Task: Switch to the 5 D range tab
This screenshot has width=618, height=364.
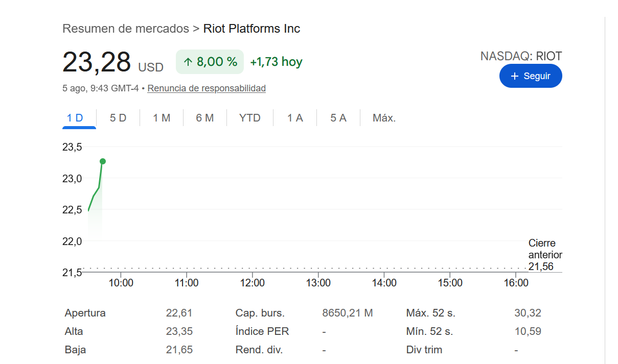Action: pos(118,118)
